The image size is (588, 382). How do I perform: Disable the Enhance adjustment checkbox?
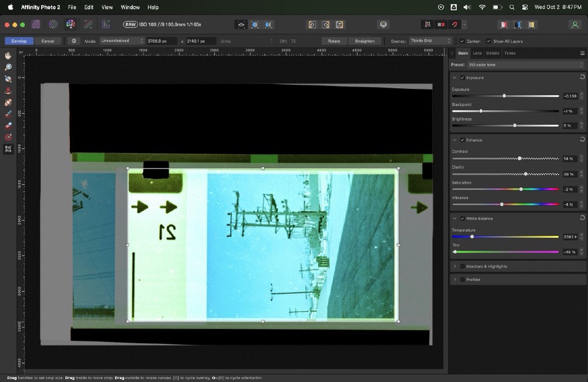click(462, 140)
